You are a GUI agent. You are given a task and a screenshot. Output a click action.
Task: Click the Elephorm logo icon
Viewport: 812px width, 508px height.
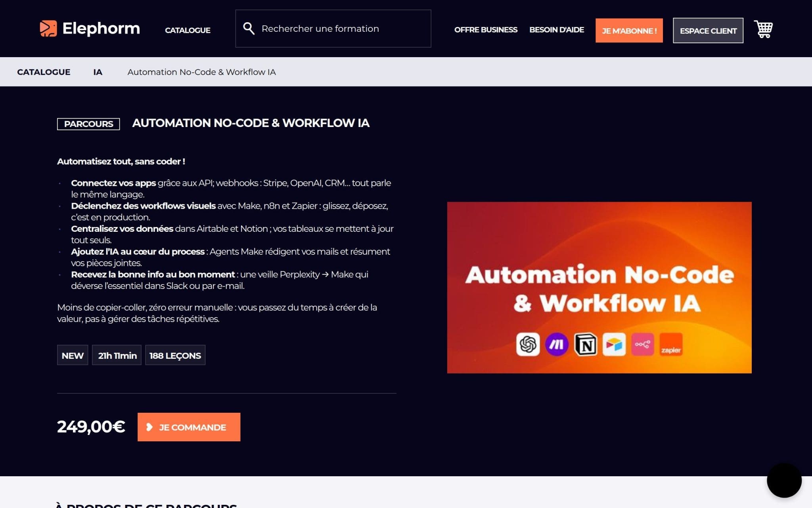click(48, 29)
